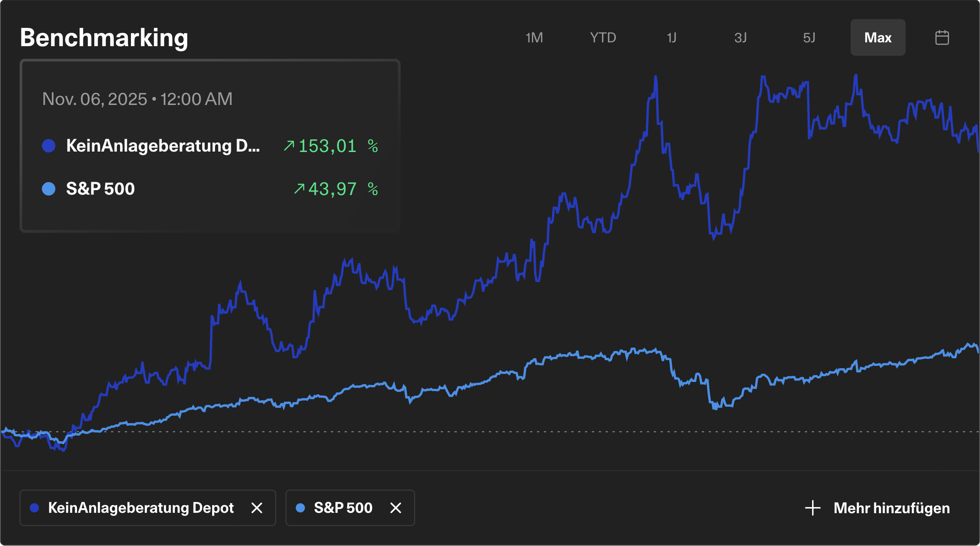Click the Nov. 06, 2025 tooltip date
Screen dimensions: 980x546
click(137, 99)
